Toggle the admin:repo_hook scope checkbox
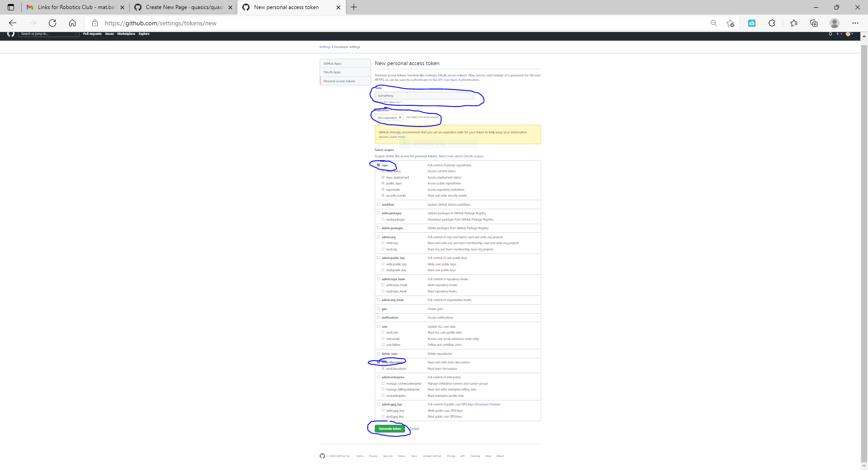 pos(378,279)
